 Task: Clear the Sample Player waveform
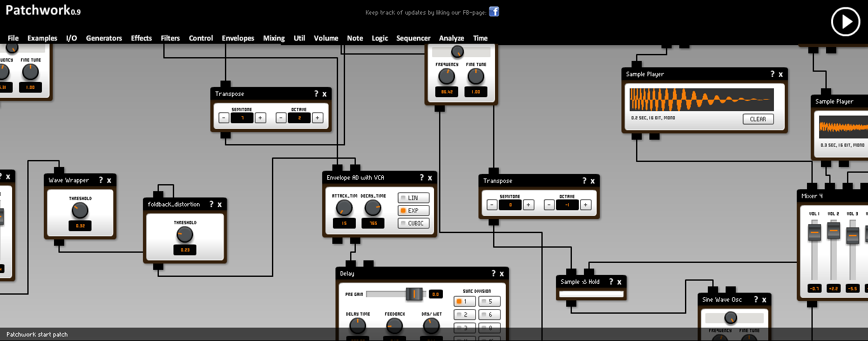[758, 119]
